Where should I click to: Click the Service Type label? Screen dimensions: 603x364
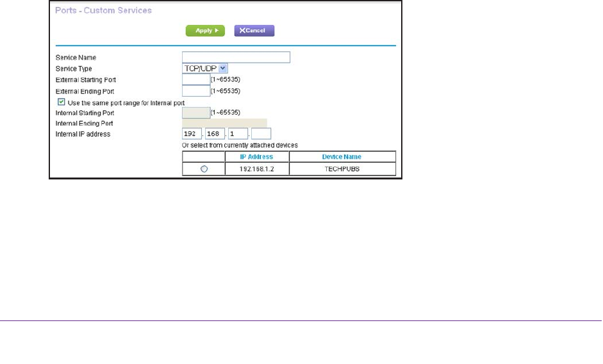pyautogui.click(x=74, y=69)
